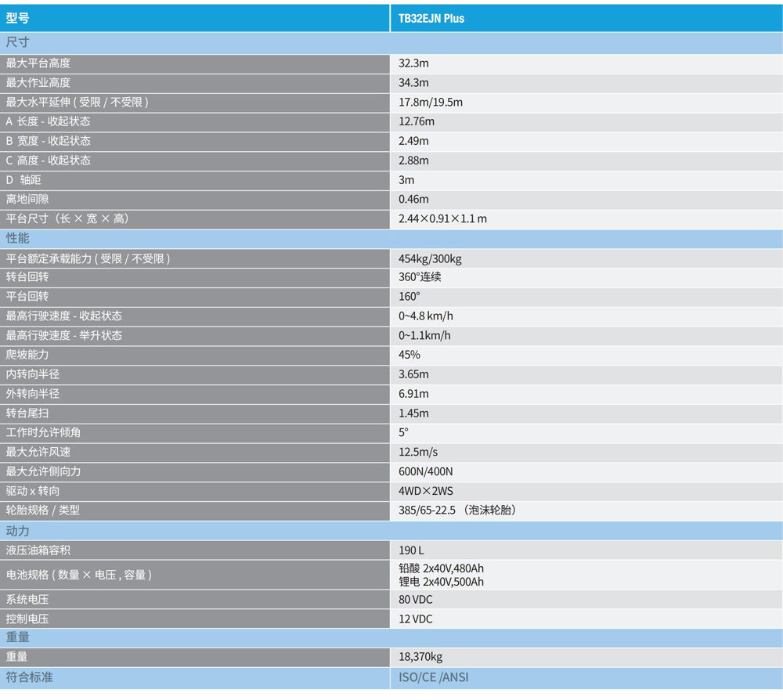Select the value 1.45m
Viewport: 783px width, 700px height.
[413, 413]
